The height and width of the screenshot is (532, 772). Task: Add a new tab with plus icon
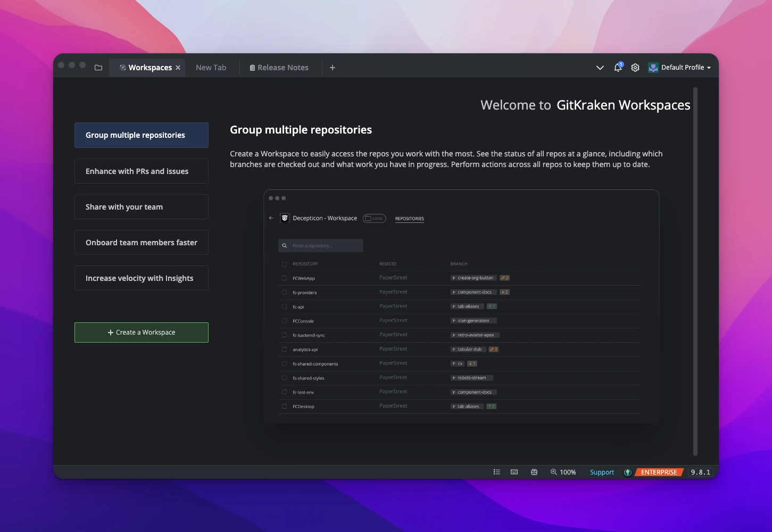(333, 68)
